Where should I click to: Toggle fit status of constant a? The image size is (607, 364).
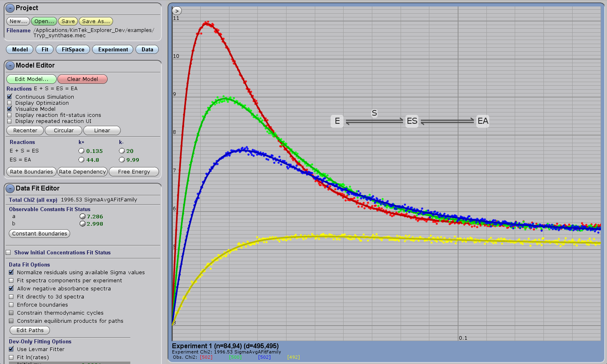coord(83,216)
